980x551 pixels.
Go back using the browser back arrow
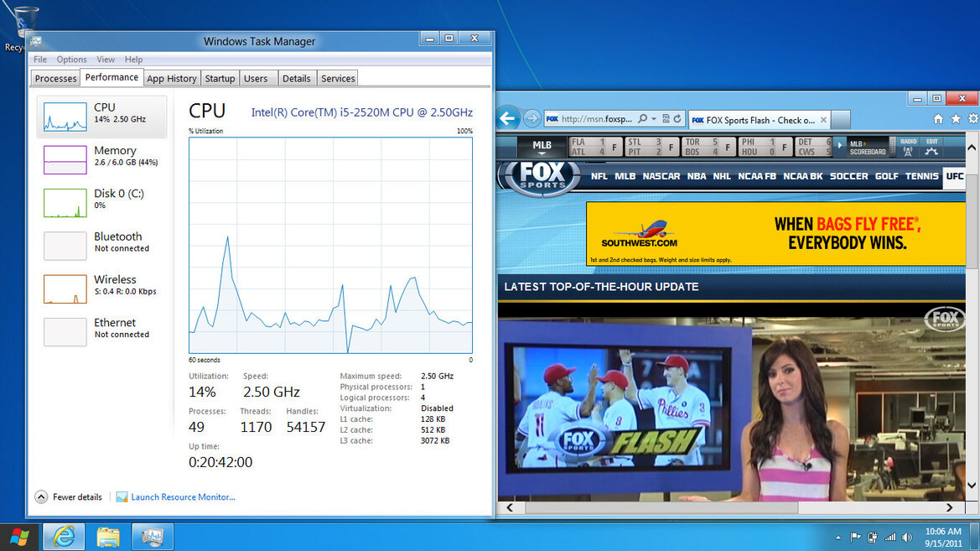tap(508, 118)
